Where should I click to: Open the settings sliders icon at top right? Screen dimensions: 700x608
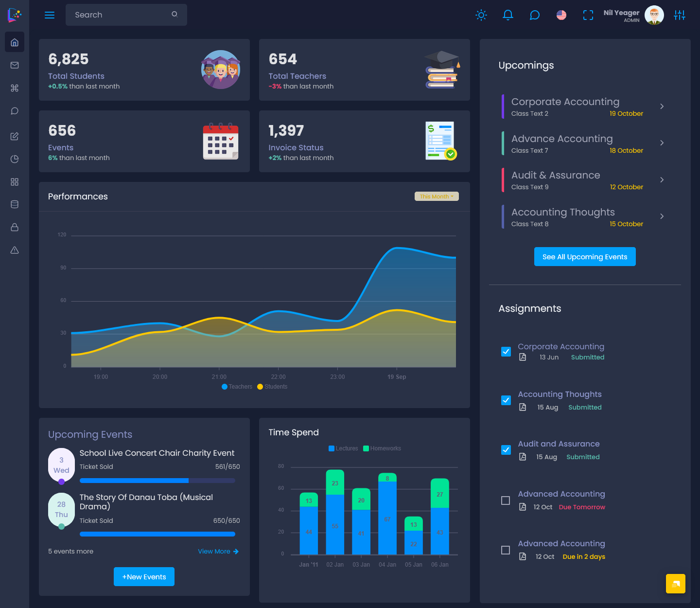tap(679, 15)
